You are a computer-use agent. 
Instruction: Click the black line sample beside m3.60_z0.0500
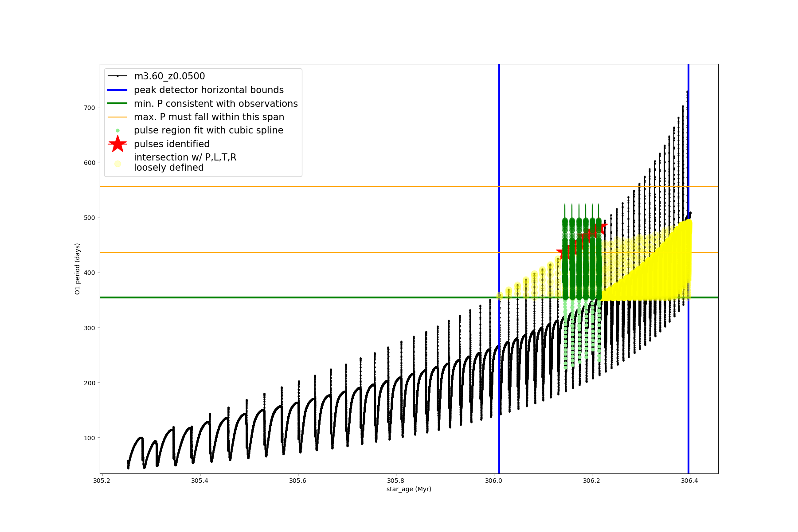point(117,76)
